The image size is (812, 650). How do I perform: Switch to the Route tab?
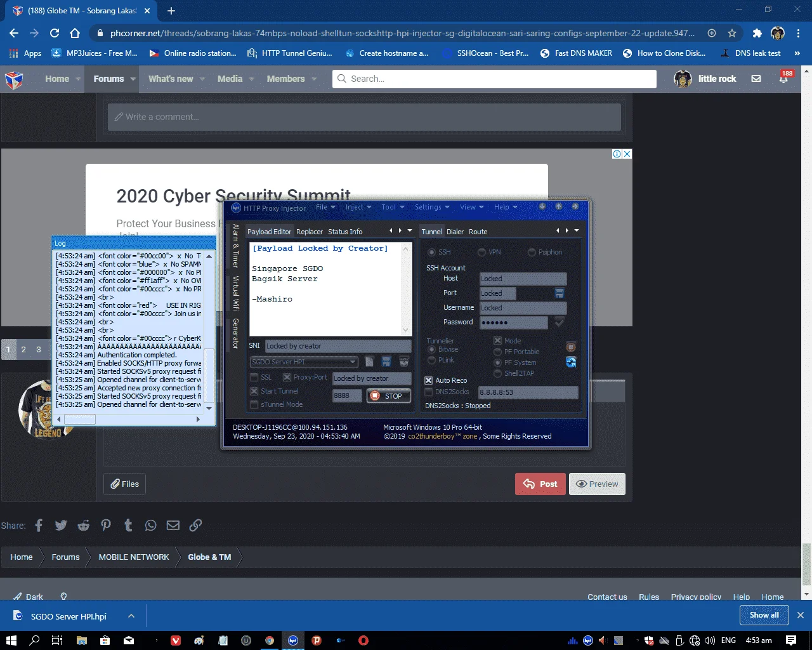point(478,232)
